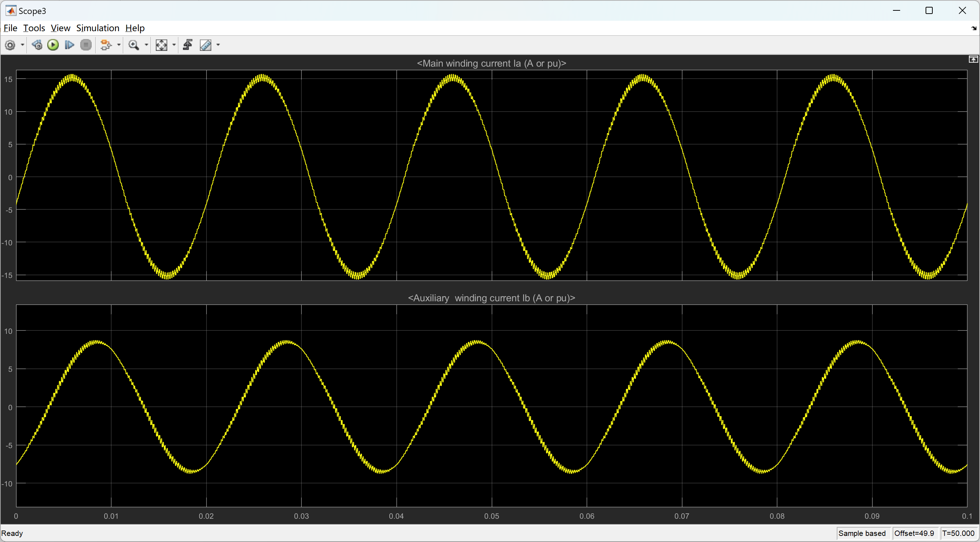Select the Zoom magnifier tool
The width and height of the screenshot is (980, 542).
click(x=134, y=45)
